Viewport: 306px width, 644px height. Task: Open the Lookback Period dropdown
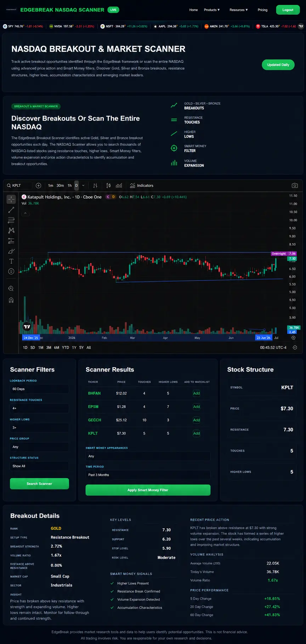coord(39,389)
